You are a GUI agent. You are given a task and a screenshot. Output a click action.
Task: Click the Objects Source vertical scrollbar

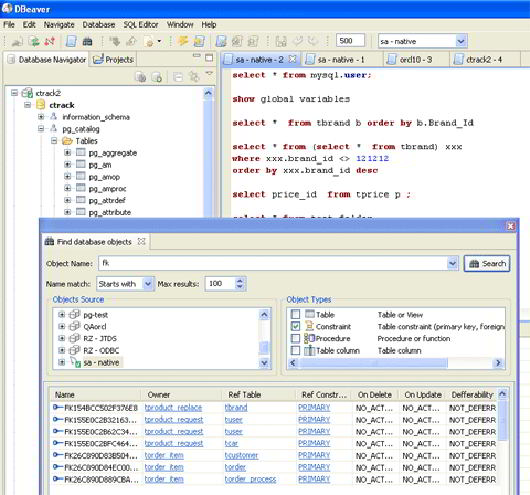click(264, 348)
